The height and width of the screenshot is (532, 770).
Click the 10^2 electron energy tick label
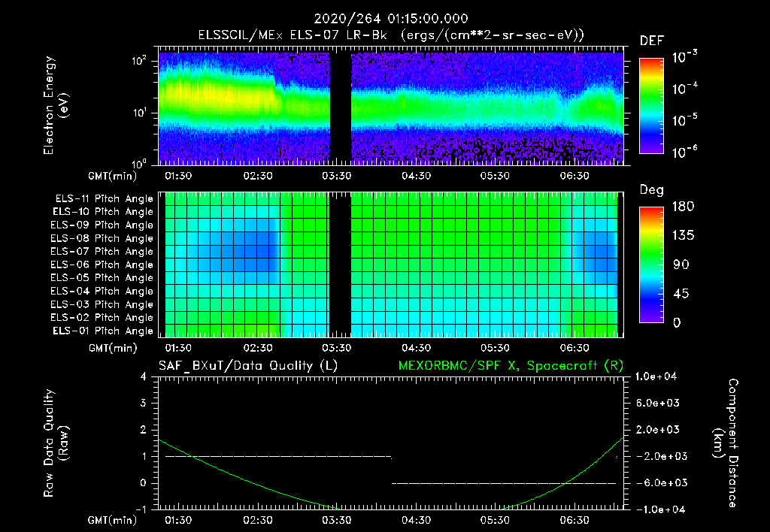pos(139,61)
